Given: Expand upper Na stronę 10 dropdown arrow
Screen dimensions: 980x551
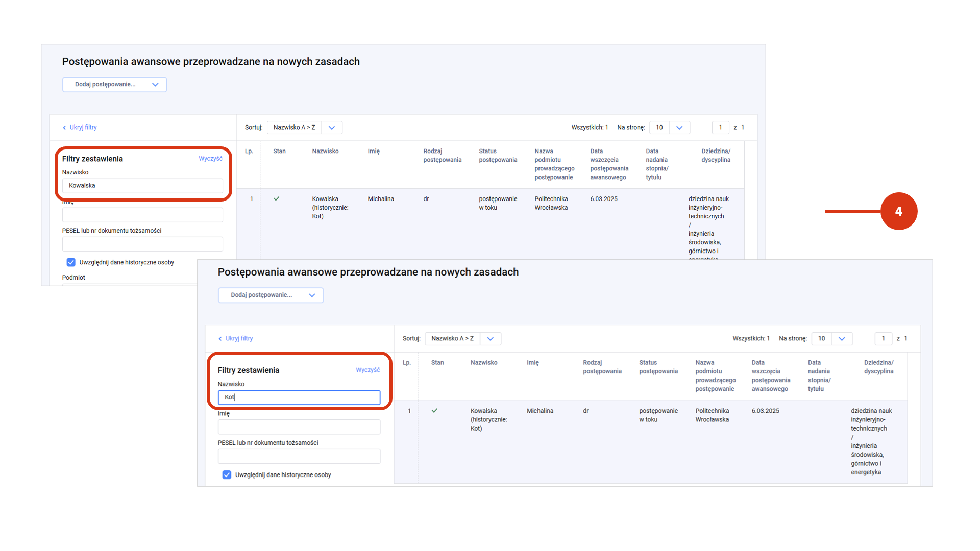Looking at the screenshot, I should (679, 128).
